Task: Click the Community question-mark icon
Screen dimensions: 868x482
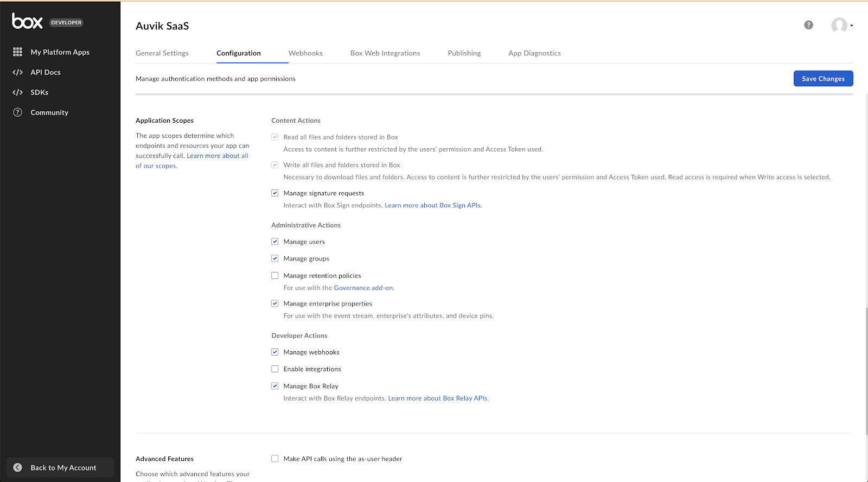Action: (18, 112)
